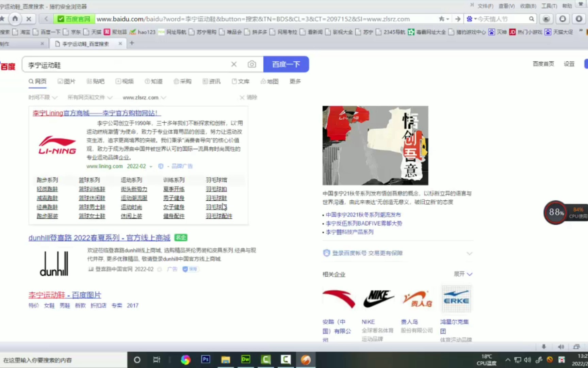Expand the 时间不限 filter dropdown

point(43,97)
